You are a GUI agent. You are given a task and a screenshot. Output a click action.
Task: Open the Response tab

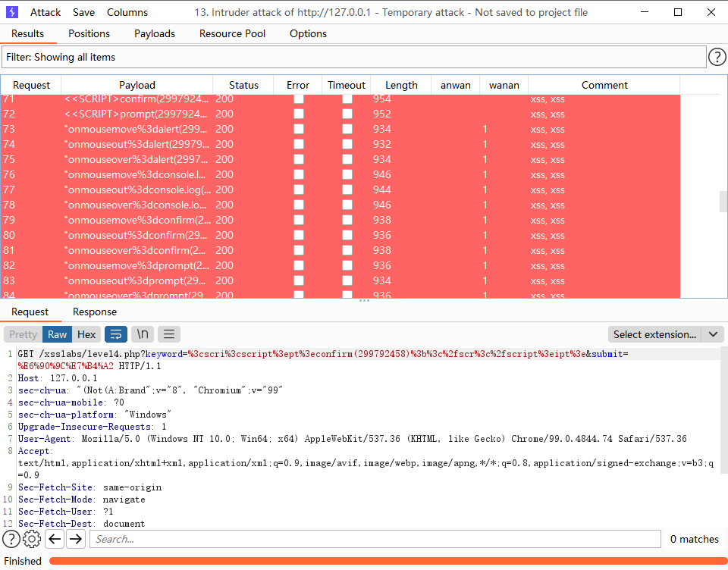click(x=94, y=312)
